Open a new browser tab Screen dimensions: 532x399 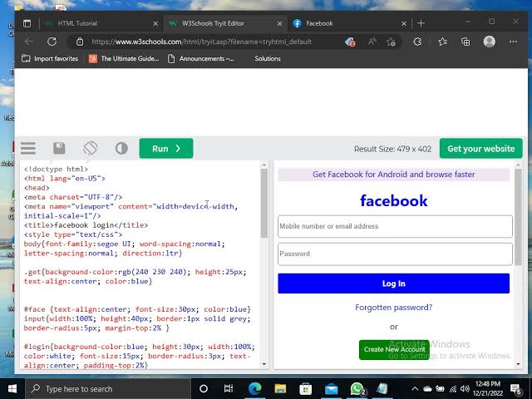pos(421,23)
